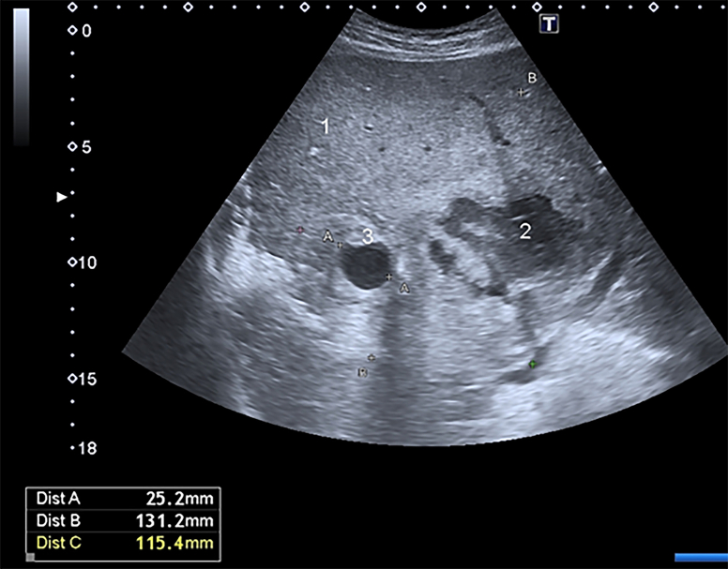Click the depth marker labeled 18

click(x=84, y=448)
